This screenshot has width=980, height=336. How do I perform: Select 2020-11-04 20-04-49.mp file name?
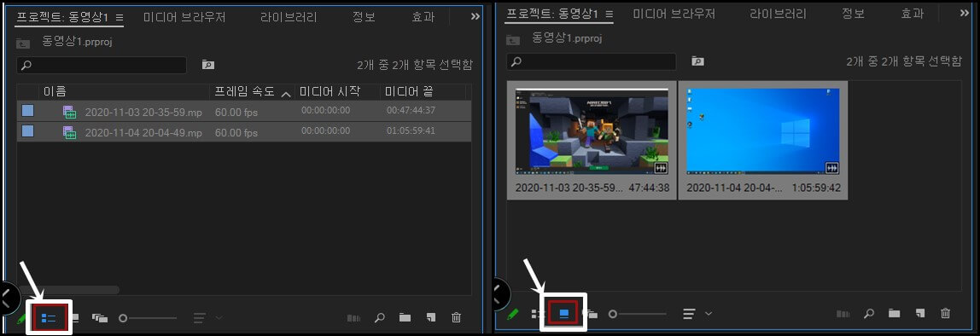click(x=143, y=133)
